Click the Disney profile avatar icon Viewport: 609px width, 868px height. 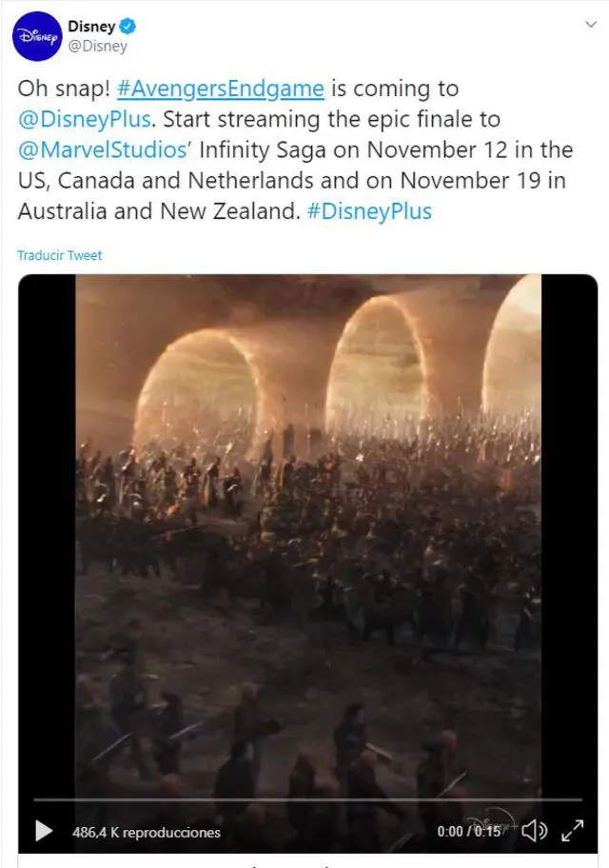[38, 33]
